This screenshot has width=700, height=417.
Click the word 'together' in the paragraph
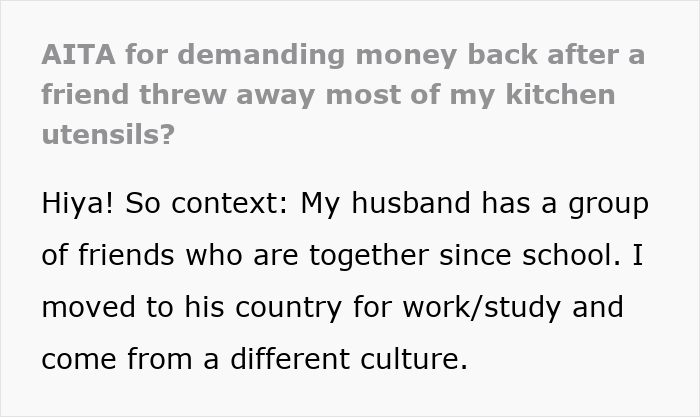[x=369, y=256]
